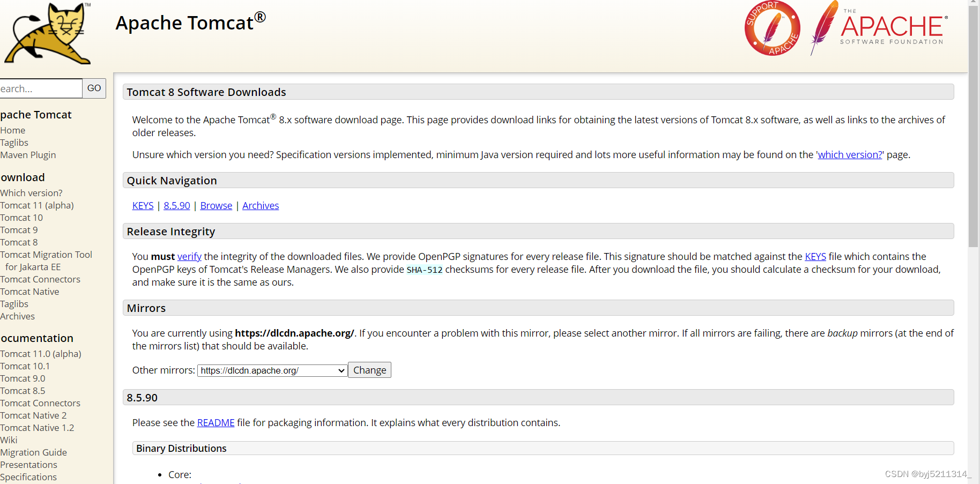Open Tomcat Connectors under Download
Viewport: 980px width, 484px height.
tap(40, 279)
